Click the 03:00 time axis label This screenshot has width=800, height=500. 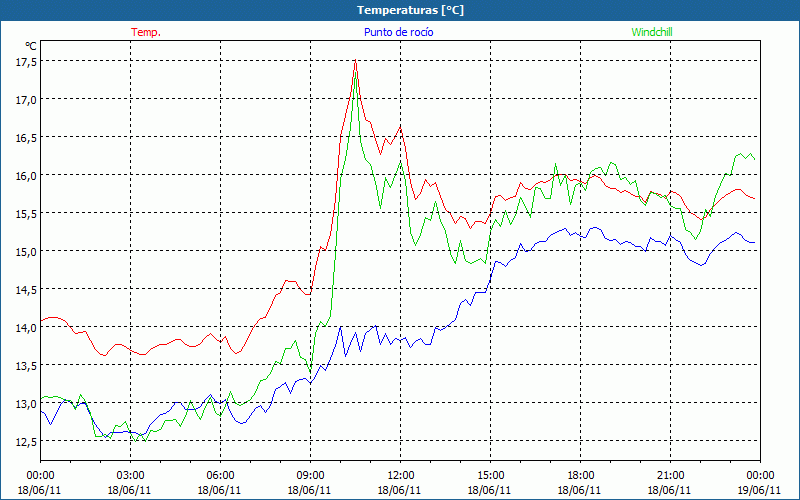tap(130, 476)
